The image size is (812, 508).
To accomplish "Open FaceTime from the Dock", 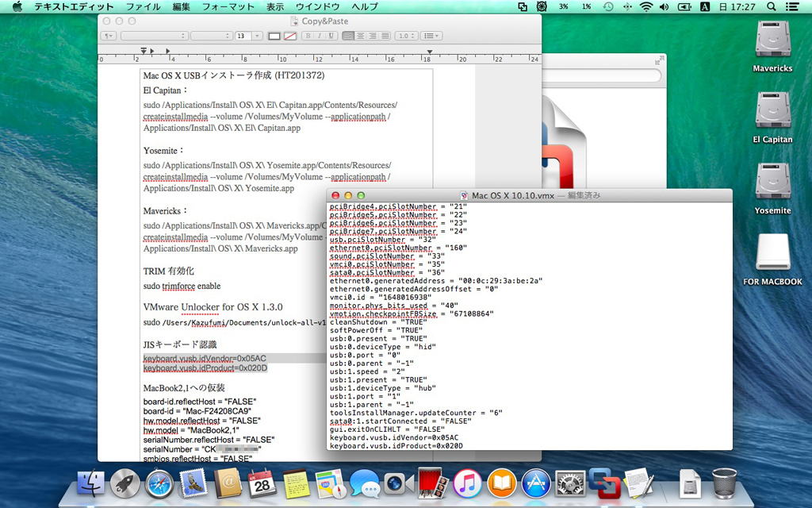I will click(x=399, y=483).
